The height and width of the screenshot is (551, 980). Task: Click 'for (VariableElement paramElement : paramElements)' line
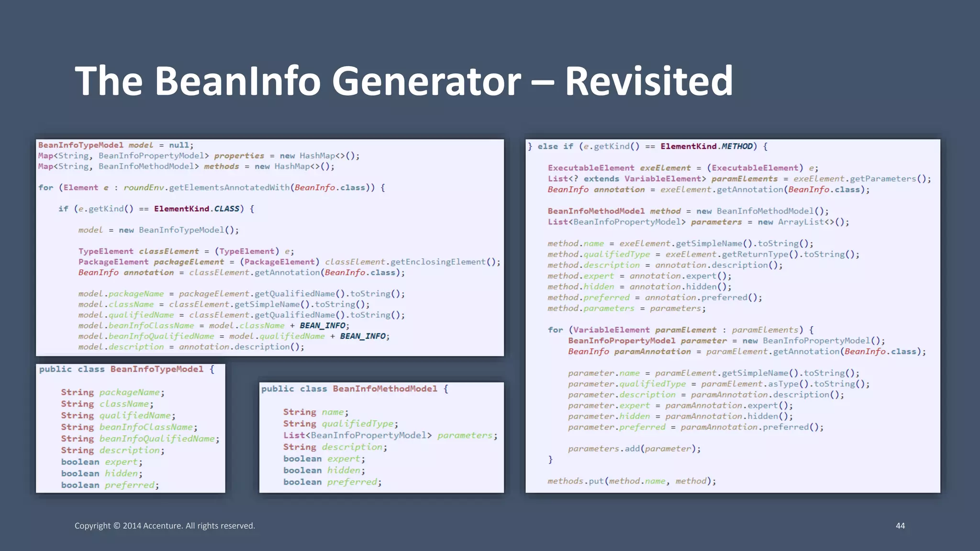coord(681,330)
